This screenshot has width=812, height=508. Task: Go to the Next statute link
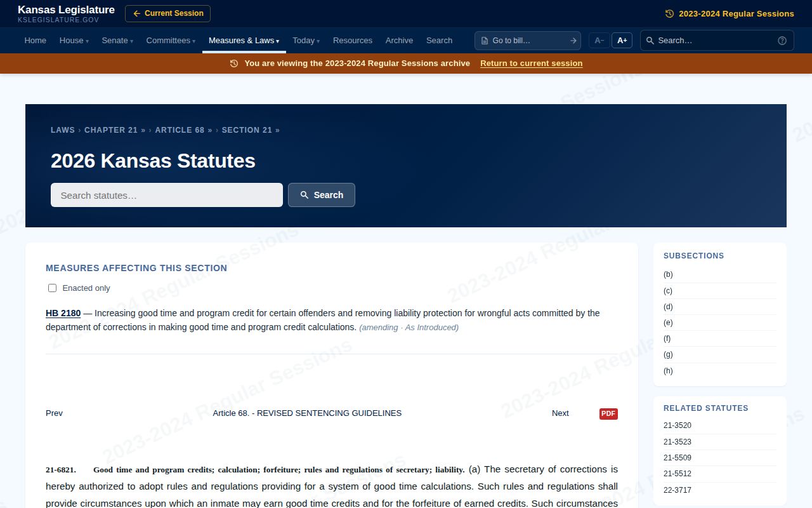coord(560,413)
